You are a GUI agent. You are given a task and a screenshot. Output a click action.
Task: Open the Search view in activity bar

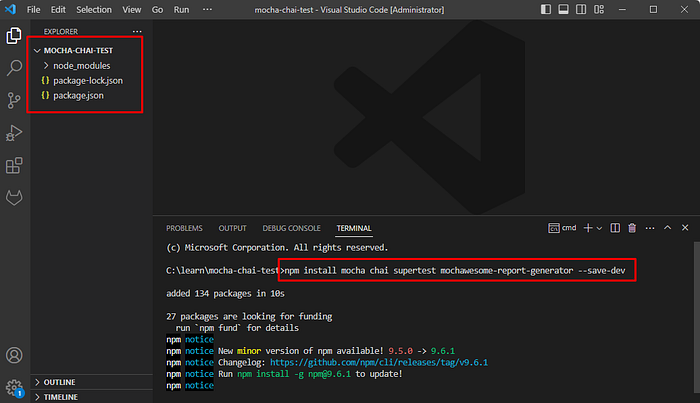(x=14, y=68)
